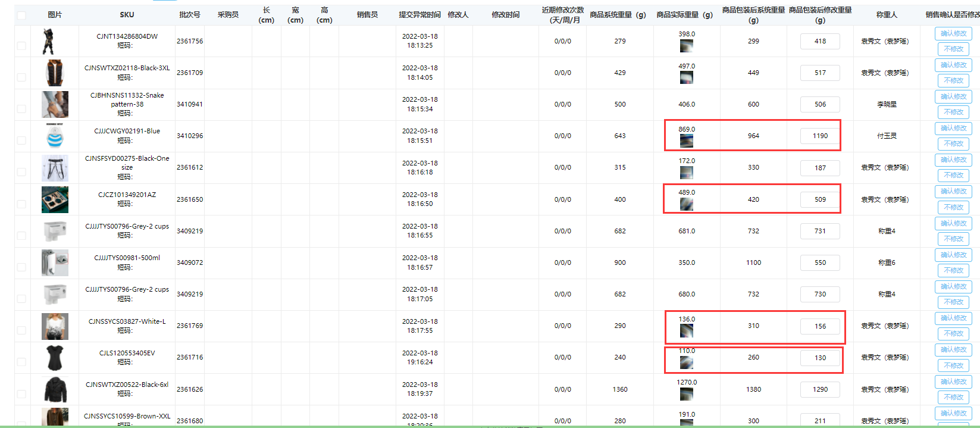Focus the modified weight input 187
The width and height of the screenshot is (980, 428).
(x=820, y=168)
